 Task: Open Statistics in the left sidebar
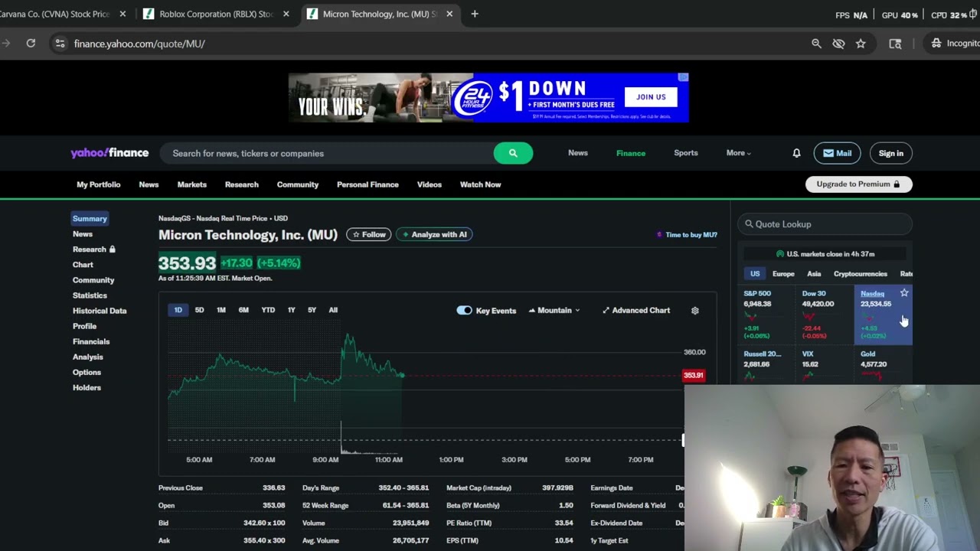click(90, 295)
